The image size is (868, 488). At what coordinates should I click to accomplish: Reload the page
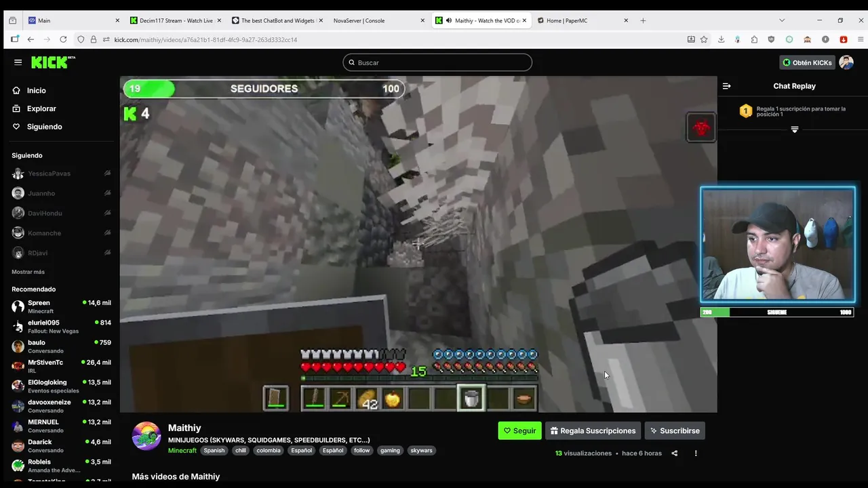63,39
